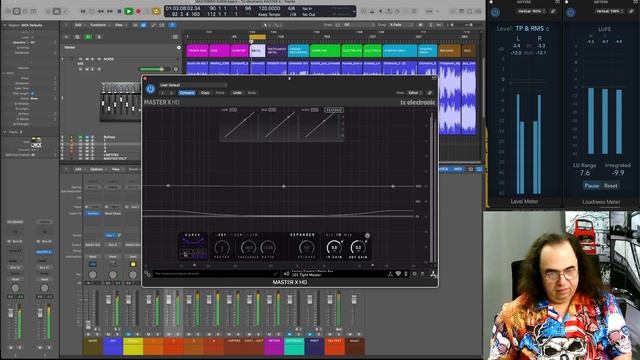Click Undo in the plugin header
The image size is (640, 360).
click(x=237, y=93)
